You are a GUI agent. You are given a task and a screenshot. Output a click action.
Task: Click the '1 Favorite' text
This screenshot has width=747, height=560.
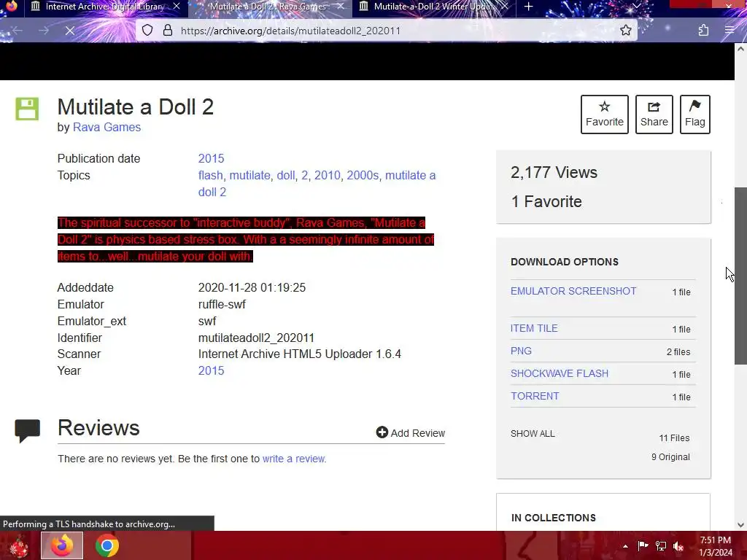(546, 201)
